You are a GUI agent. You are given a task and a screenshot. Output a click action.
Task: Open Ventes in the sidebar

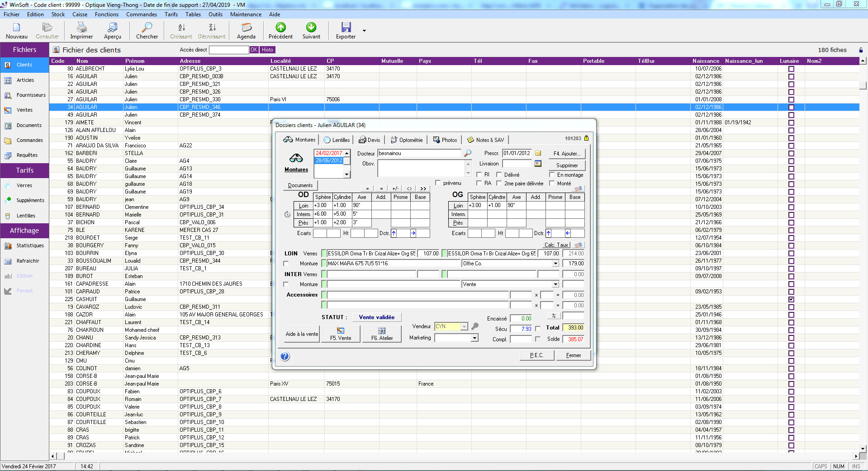[x=25, y=110]
